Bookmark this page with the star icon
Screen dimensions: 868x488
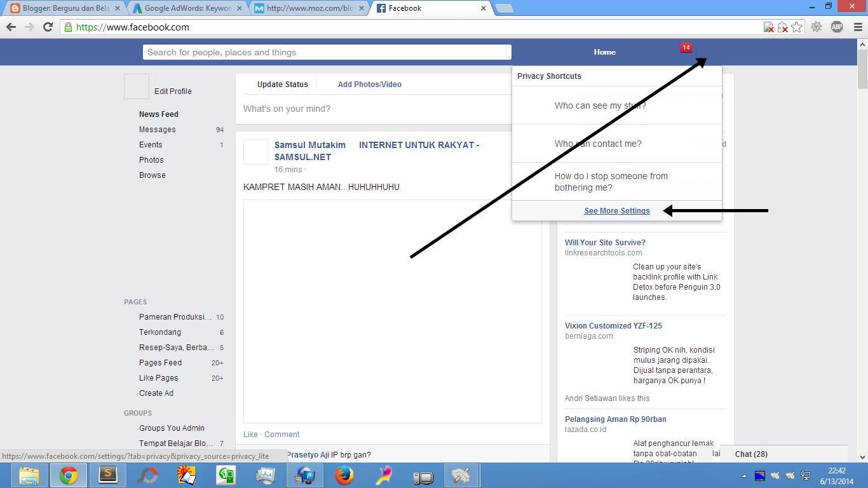tap(797, 27)
